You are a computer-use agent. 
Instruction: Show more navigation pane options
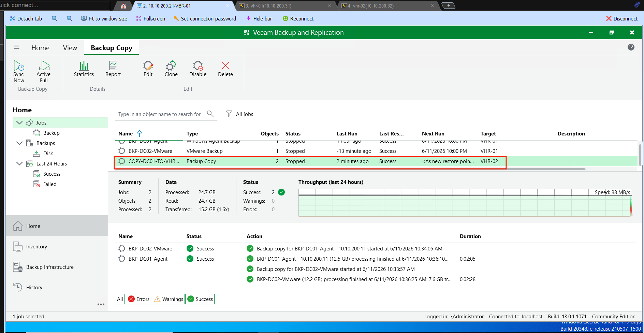(101, 304)
